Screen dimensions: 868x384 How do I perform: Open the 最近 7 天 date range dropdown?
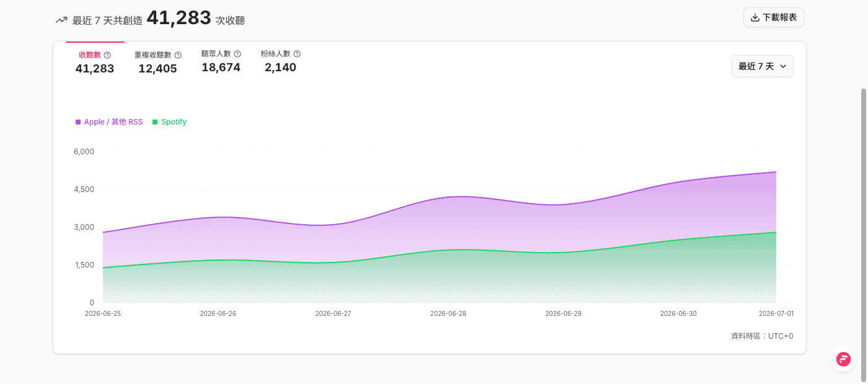(x=763, y=66)
